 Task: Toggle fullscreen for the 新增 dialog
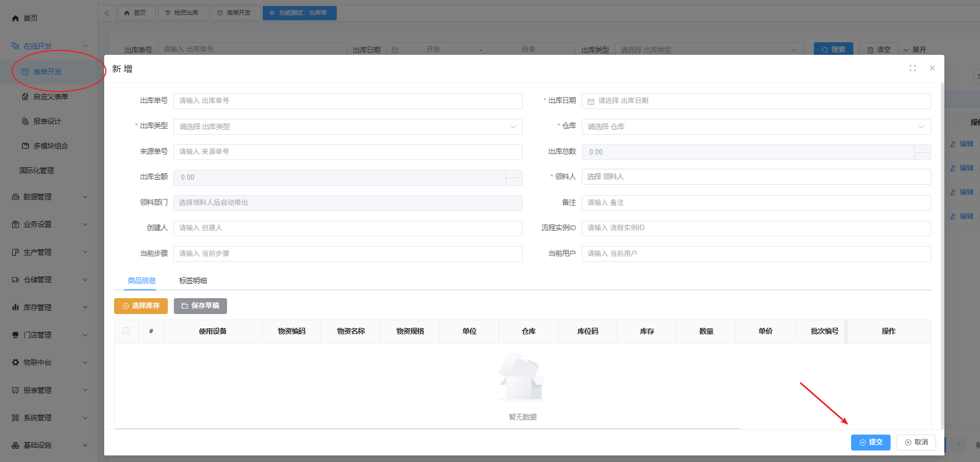(x=913, y=69)
